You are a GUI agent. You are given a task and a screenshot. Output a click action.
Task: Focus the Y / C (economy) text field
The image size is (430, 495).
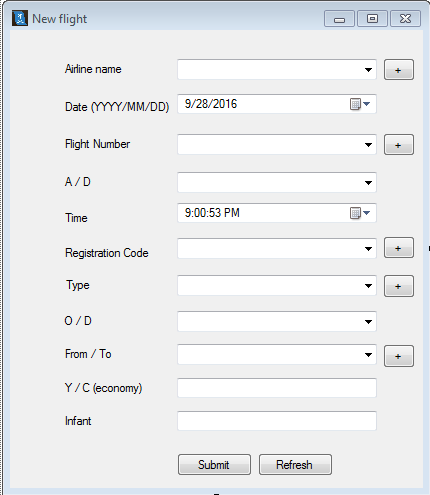tap(277, 388)
